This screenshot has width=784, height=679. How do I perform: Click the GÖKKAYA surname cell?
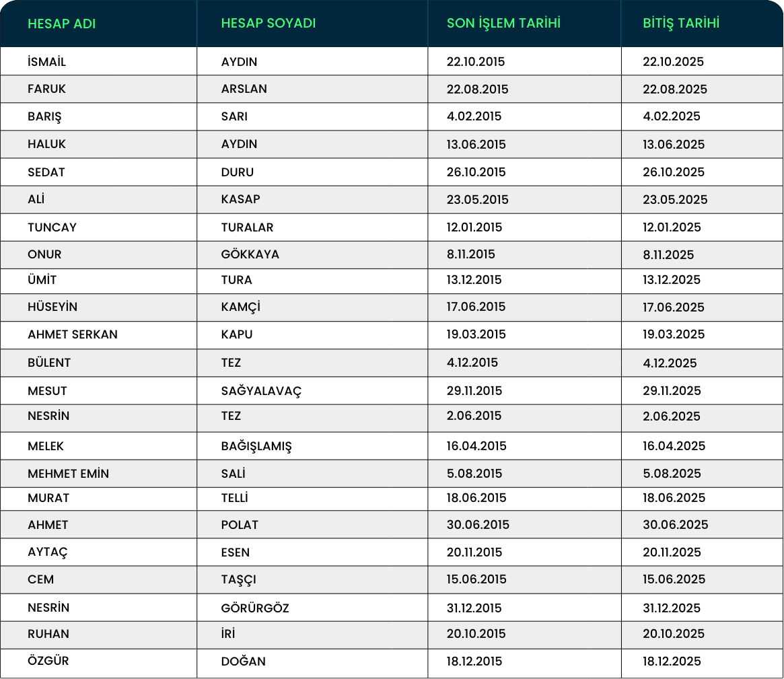pos(250,254)
